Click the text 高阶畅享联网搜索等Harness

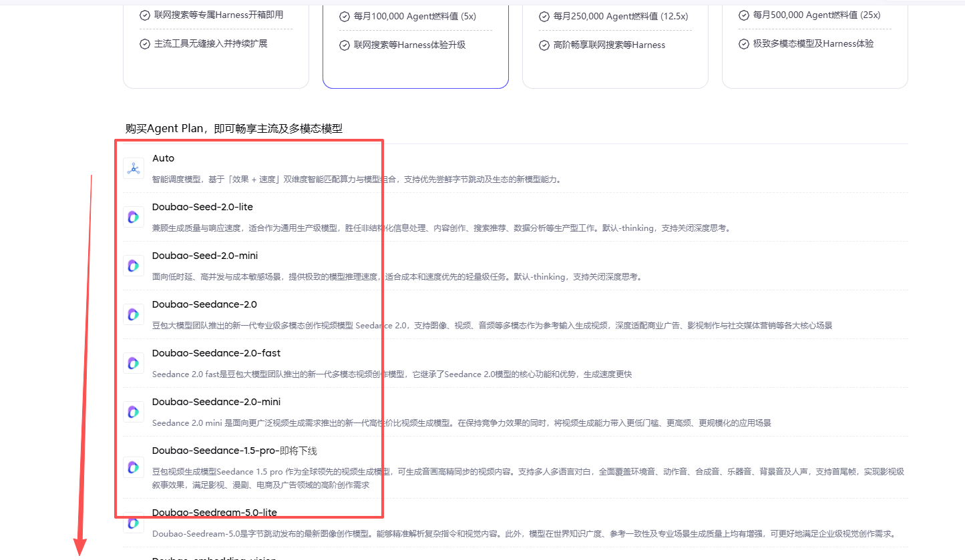[610, 45]
